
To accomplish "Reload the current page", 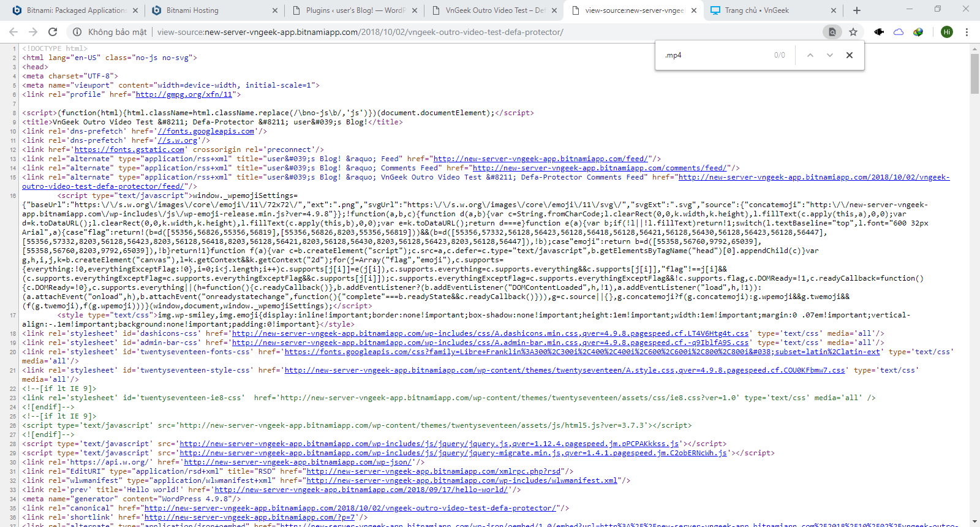I will (53, 32).
